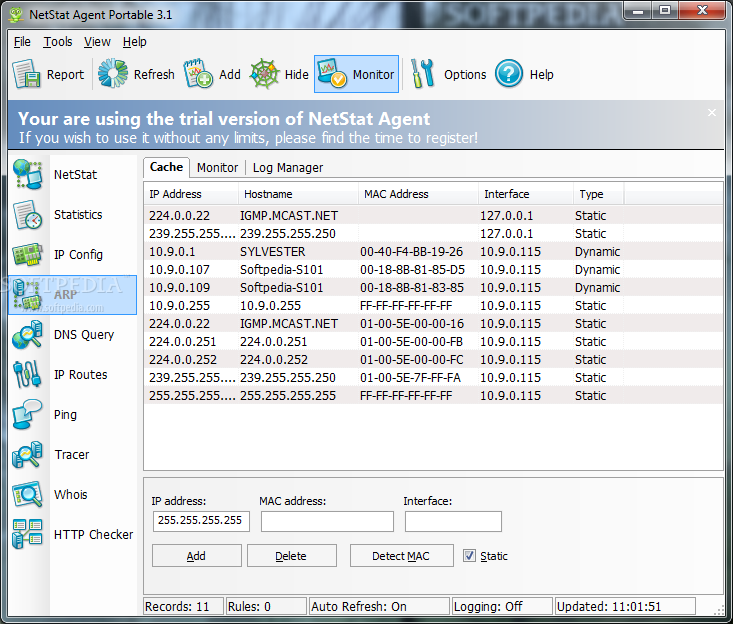The height and width of the screenshot is (624, 733).
Task: Click the Report toolbar icon
Action: (x=26, y=74)
